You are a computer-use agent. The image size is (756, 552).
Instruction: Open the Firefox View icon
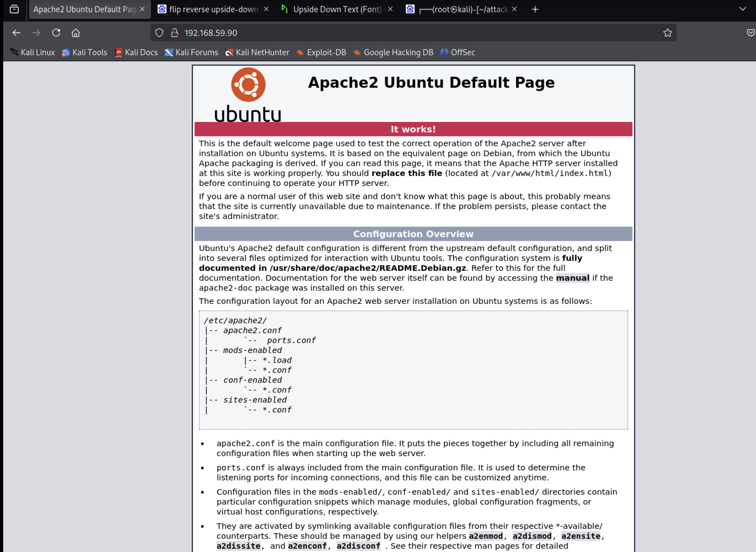(14, 9)
